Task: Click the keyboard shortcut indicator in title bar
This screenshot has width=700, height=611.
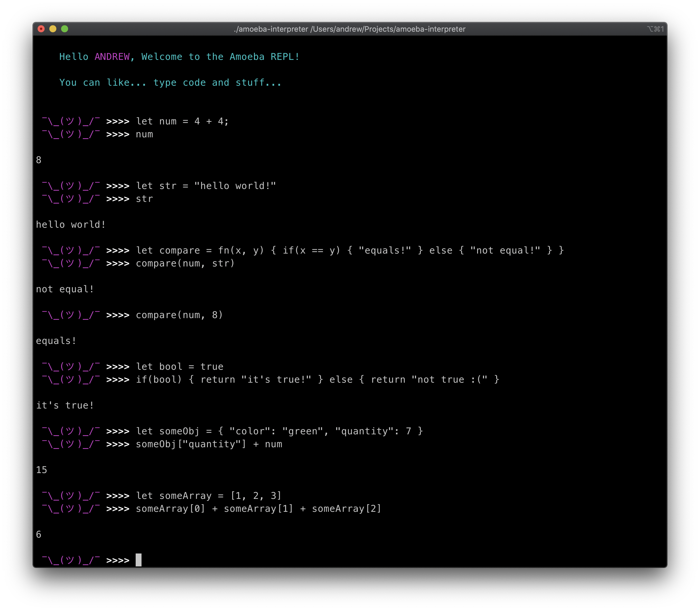Action: click(655, 29)
